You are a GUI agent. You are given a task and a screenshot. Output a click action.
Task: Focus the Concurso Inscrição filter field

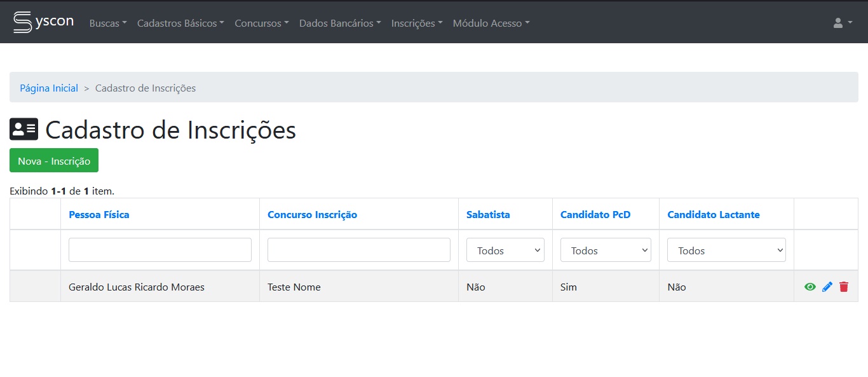[x=359, y=250]
